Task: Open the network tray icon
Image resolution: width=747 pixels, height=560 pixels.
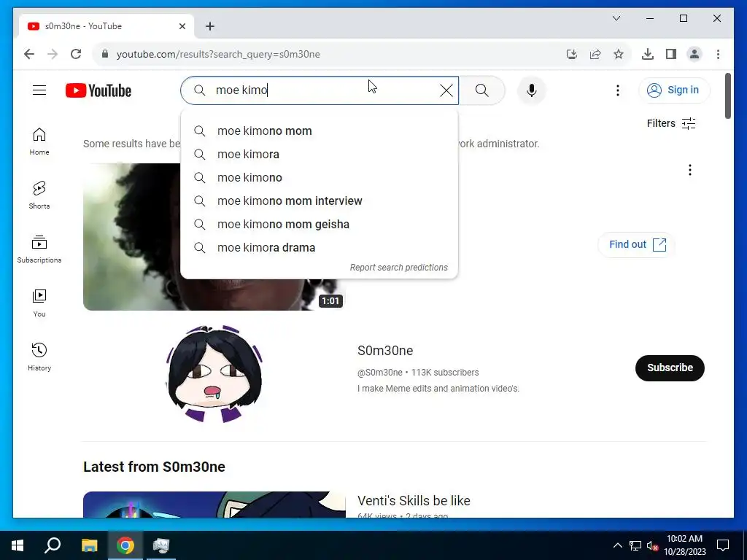Action: pos(635,545)
